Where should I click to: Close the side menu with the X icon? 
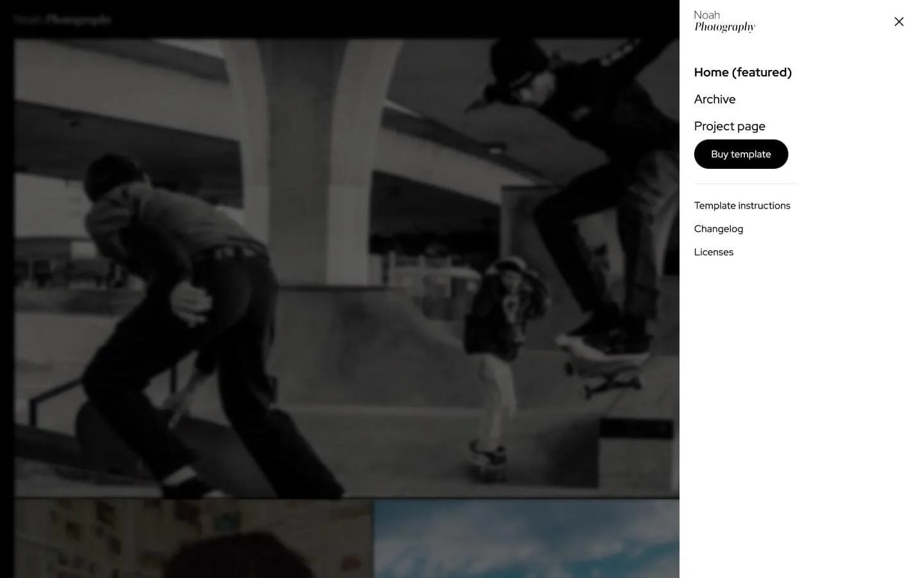tap(899, 22)
